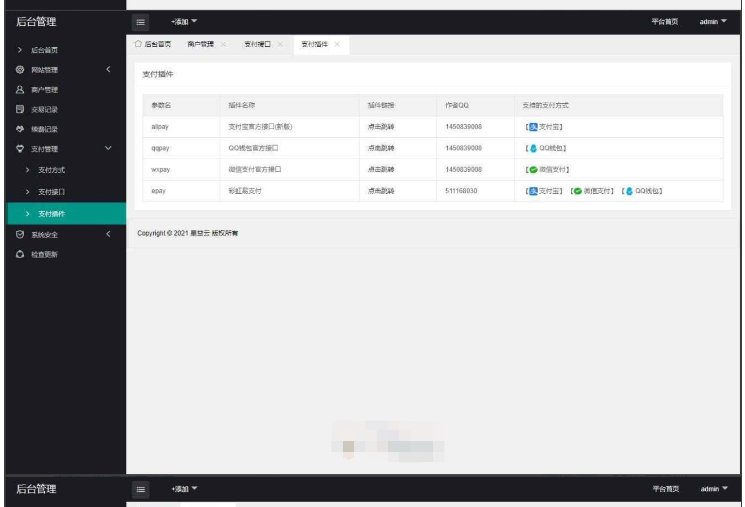745x507 pixels.
Task: Select the alipay parameter name cell
Action: tap(181, 127)
